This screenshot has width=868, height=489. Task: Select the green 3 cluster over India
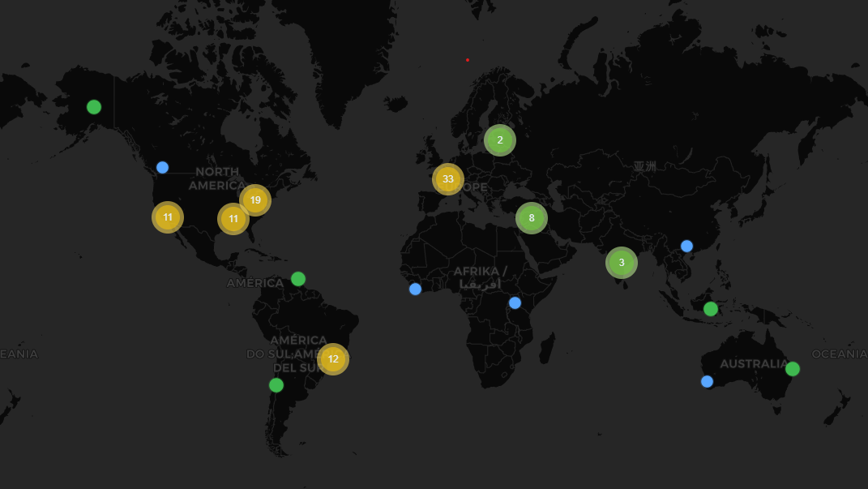(x=621, y=262)
